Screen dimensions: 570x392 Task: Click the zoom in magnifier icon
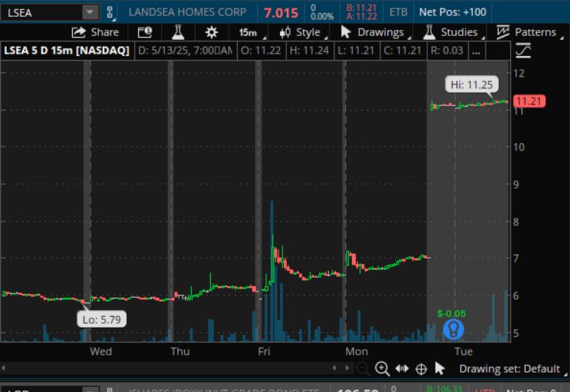click(x=382, y=369)
